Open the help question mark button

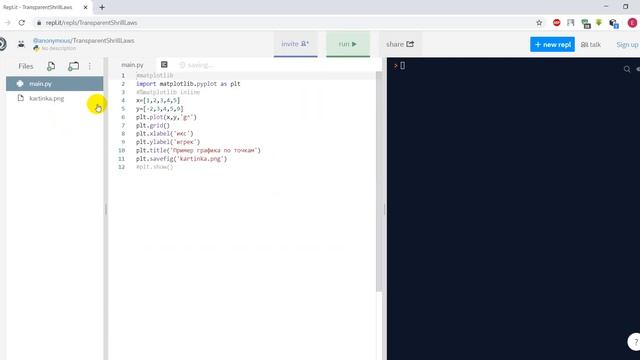(635, 342)
